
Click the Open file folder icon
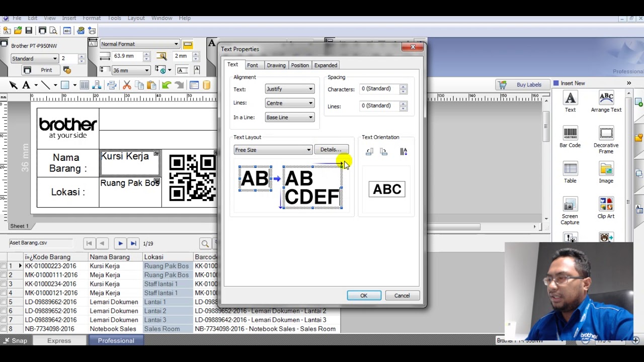pyautogui.click(x=18, y=31)
